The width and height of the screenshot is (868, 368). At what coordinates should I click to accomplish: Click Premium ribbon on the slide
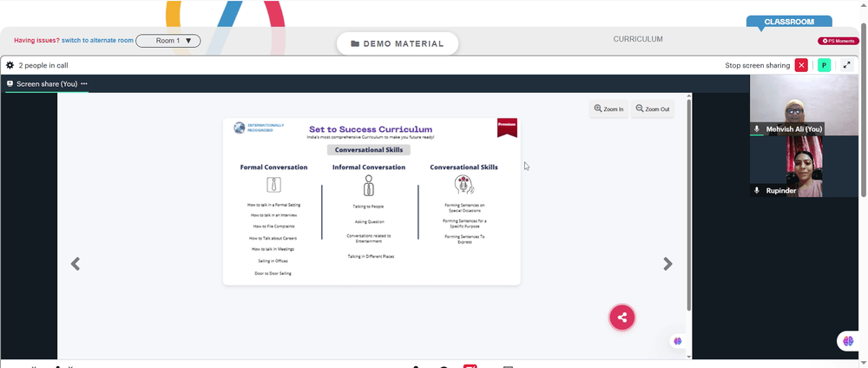pyautogui.click(x=507, y=127)
